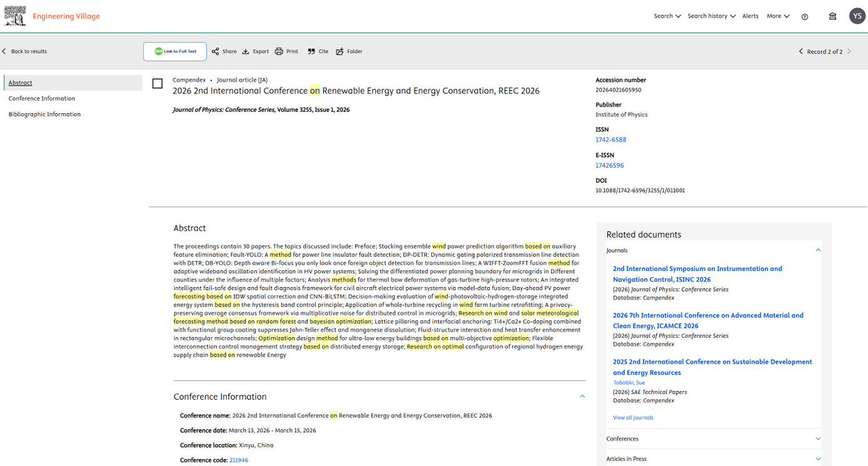Open the Search dropdown menu
868x466 pixels.
(x=667, y=16)
